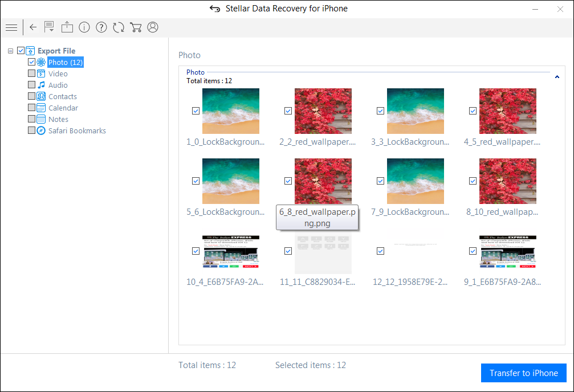Viewport: 574px width, 392px height.
Task: Open the shopping cart buy icon
Action: click(136, 27)
